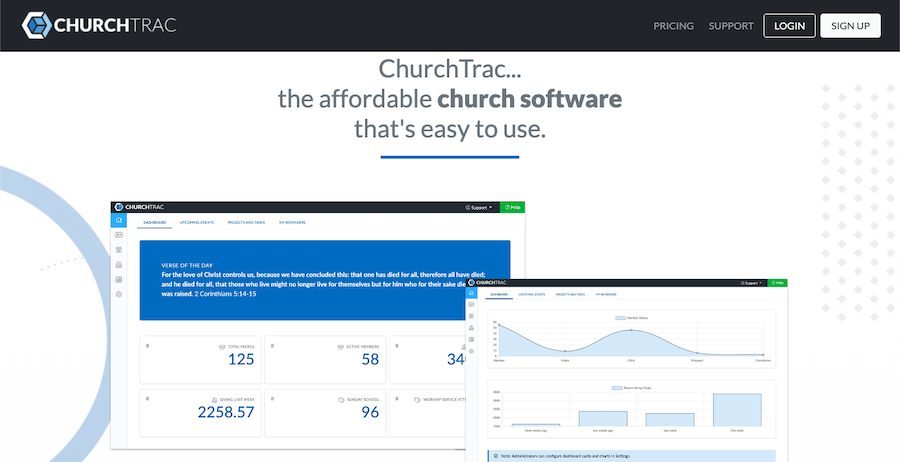Click the Login button
This screenshot has width=900, height=462.
[789, 26]
